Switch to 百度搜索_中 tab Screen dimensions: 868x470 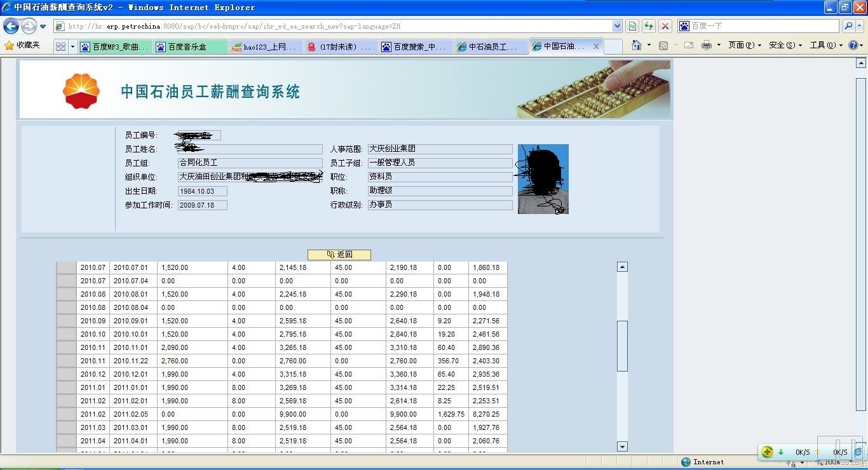coord(416,46)
